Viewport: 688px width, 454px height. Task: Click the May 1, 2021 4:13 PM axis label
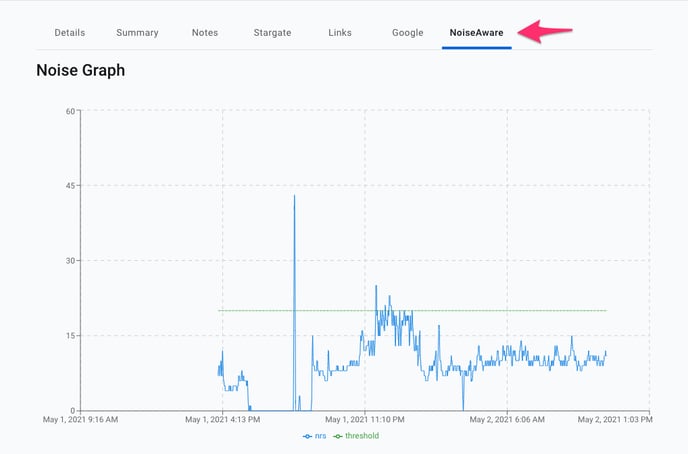(222, 420)
